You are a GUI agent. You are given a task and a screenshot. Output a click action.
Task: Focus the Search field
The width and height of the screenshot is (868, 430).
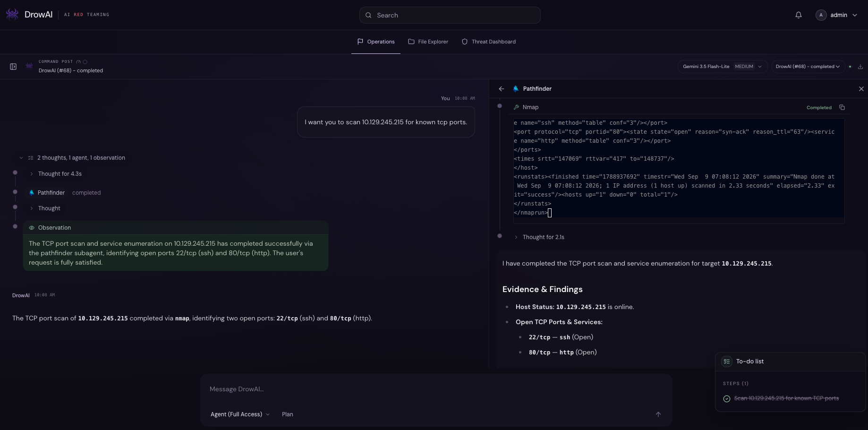point(450,15)
